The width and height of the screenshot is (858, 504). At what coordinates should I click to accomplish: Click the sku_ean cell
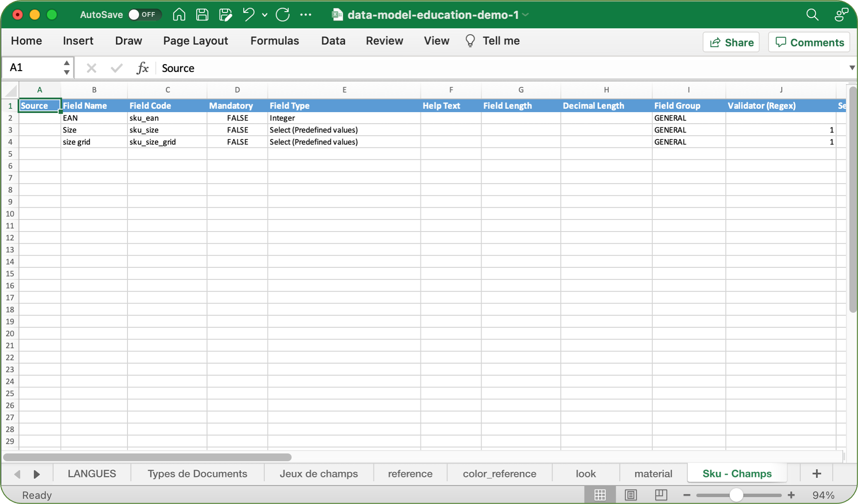click(x=168, y=118)
